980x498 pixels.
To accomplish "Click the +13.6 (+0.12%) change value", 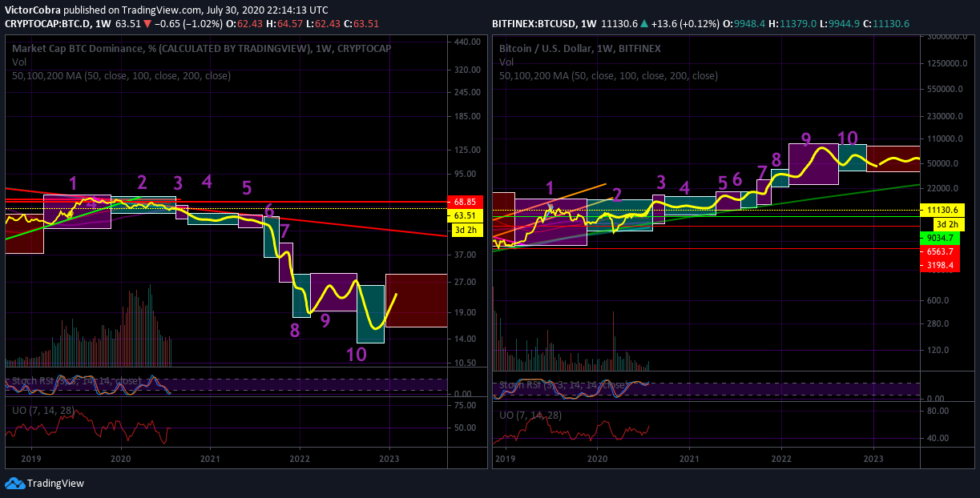I will coord(685,23).
